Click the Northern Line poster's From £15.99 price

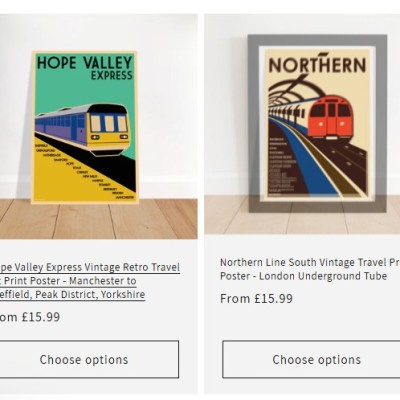[256, 298]
